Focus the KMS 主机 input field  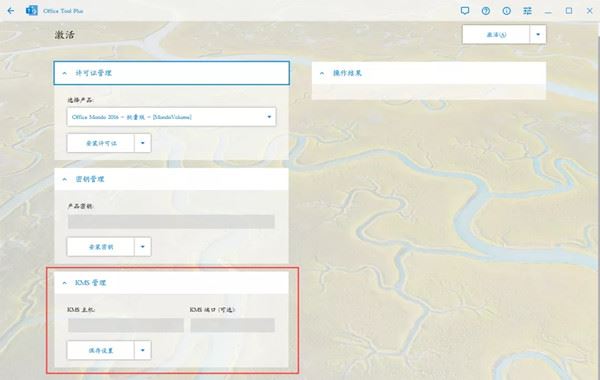(x=126, y=325)
